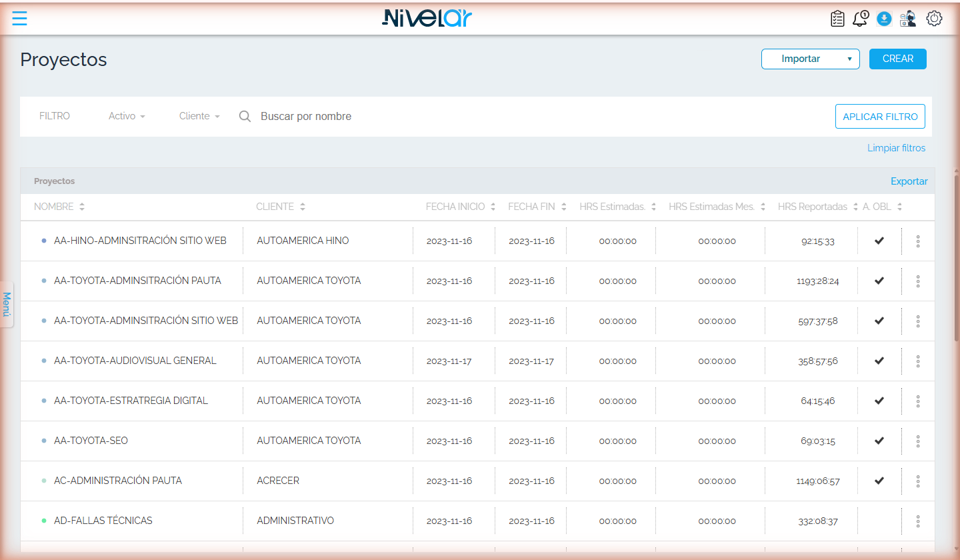Toggle A. OBL checkmark for AA-TOYOTA-ADMINSITRACIÓN SITIO WEB
The image size is (960, 560).
click(879, 321)
